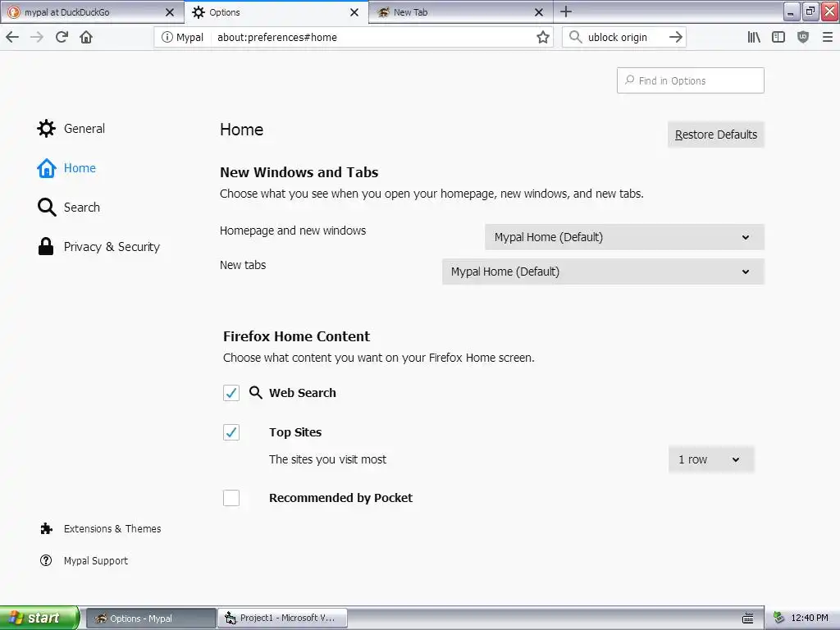Open Extensions & Themes link
This screenshot has height=630, width=840.
tap(101, 529)
